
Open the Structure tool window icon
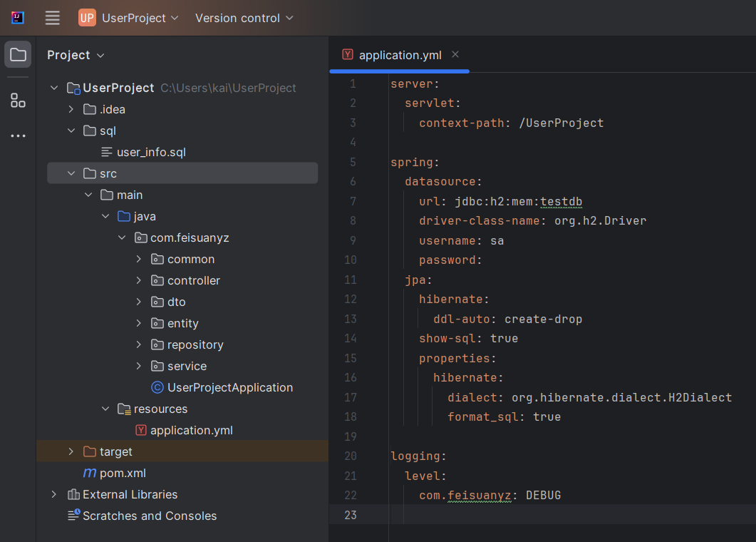[x=18, y=101]
